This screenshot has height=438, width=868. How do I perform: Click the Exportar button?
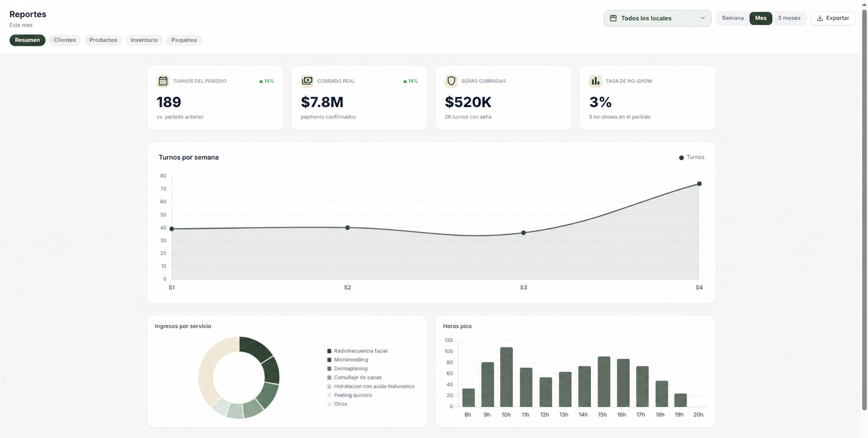point(833,18)
